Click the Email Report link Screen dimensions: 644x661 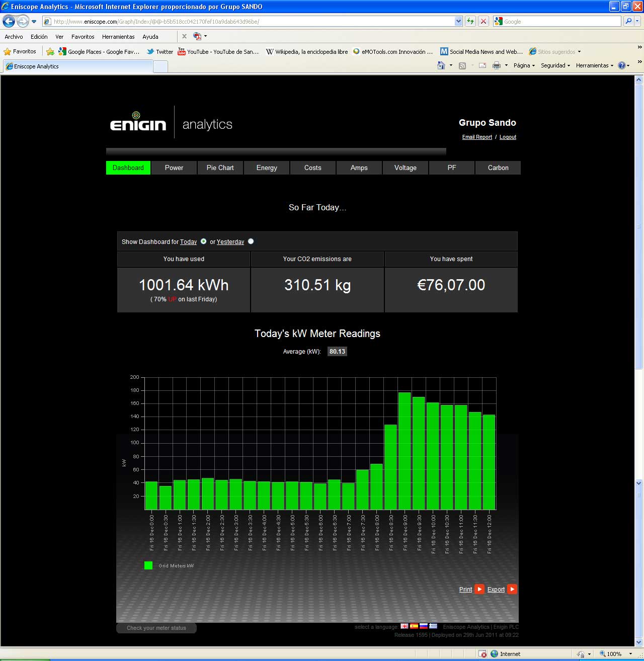477,137
